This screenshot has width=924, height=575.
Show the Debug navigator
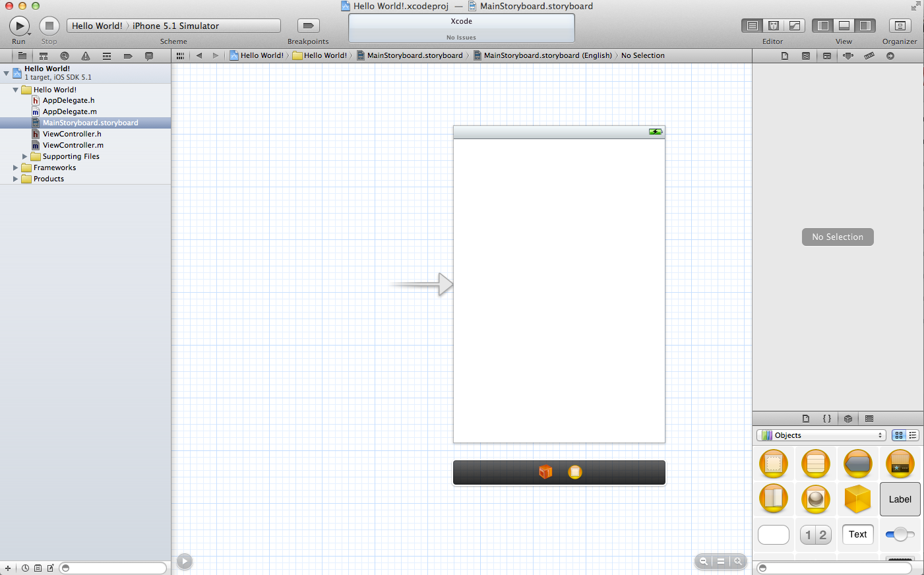(107, 56)
